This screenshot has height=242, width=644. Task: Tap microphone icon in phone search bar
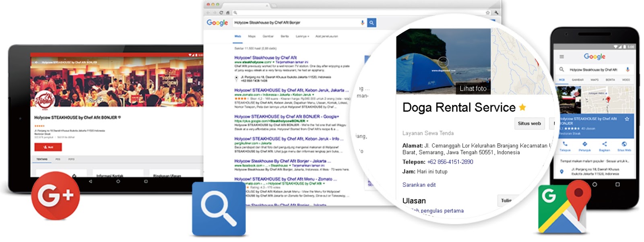coord(627,70)
